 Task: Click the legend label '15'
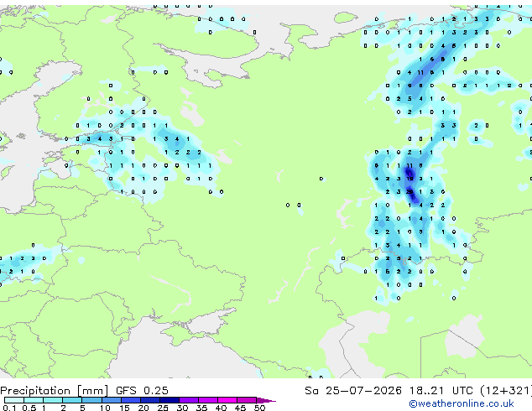(124, 408)
